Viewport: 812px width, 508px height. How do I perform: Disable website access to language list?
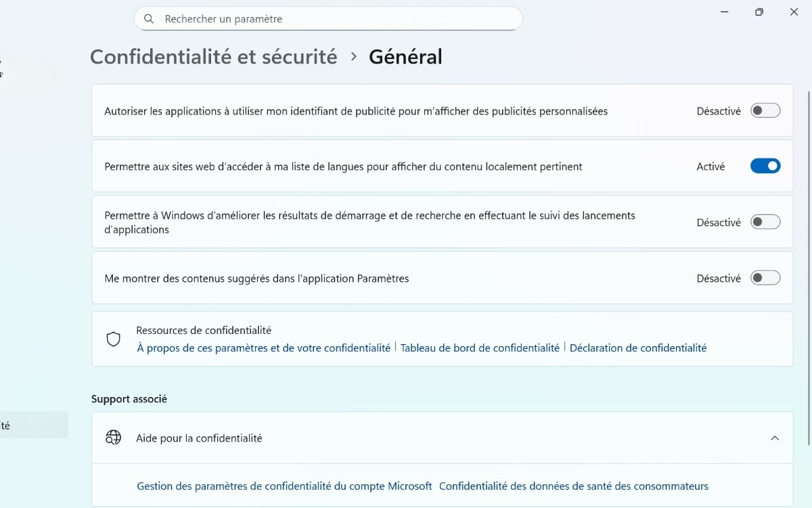(765, 166)
